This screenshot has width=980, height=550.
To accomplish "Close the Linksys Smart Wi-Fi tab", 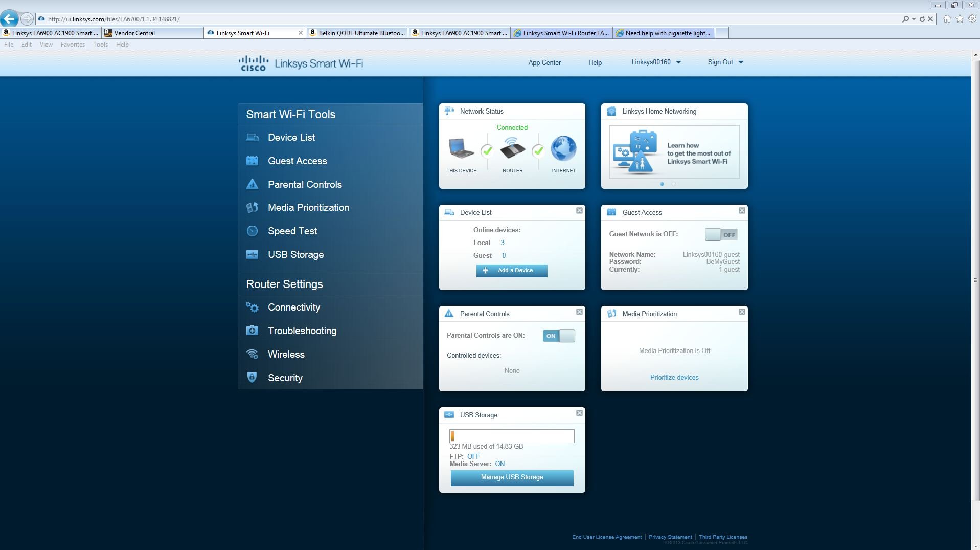I will click(301, 33).
